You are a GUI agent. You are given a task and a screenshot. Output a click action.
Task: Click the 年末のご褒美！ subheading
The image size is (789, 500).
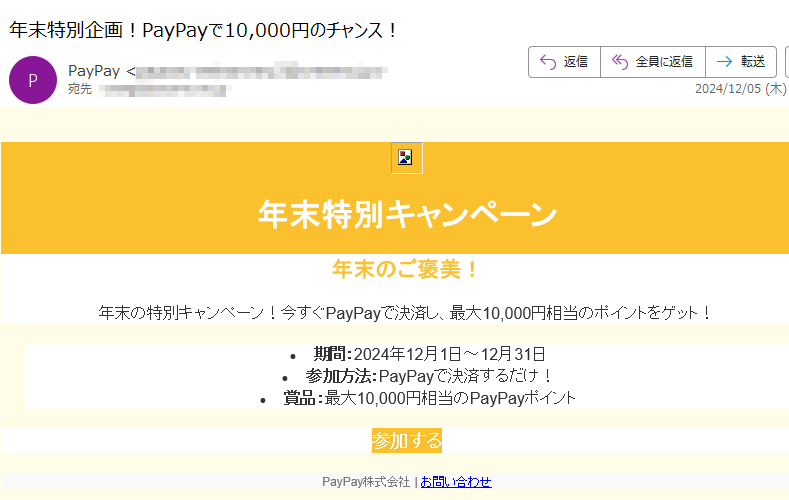tap(407, 270)
